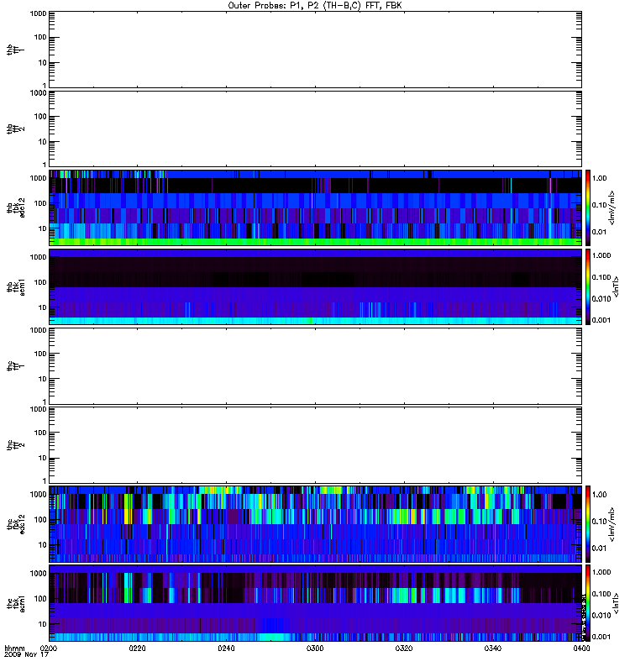Image resolution: width=630 pixels, height=672 pixels.
Task: Click the "0.01" tick on thc edc12 color bar
Action: 599,549
